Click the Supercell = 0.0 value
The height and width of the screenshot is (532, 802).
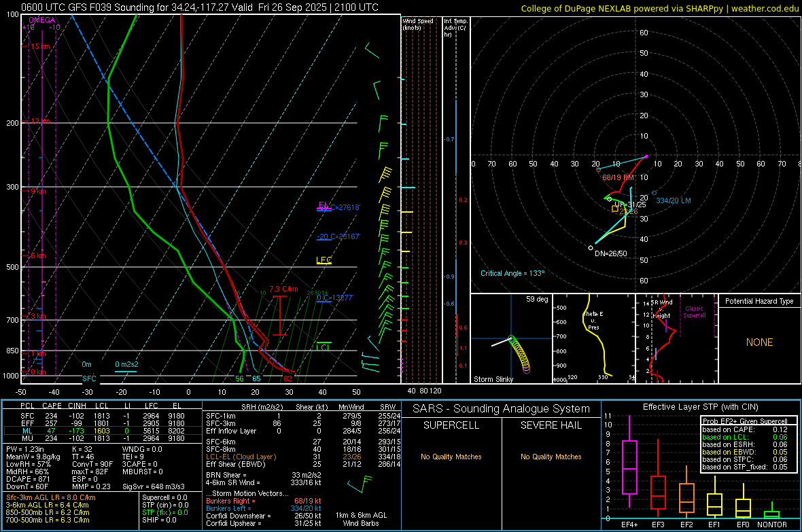tap(164, 497)
